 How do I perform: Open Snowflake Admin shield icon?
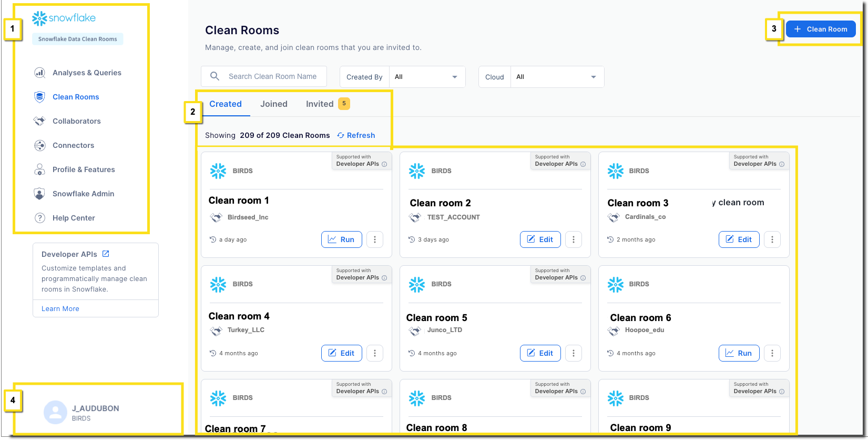[x=39, y=194]
